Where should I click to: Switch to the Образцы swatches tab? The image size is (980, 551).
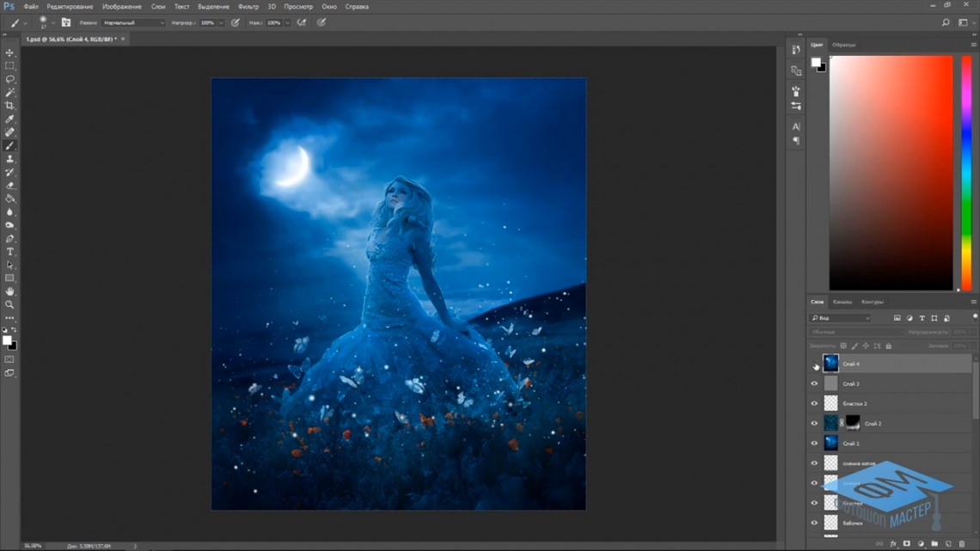(843, 45)
